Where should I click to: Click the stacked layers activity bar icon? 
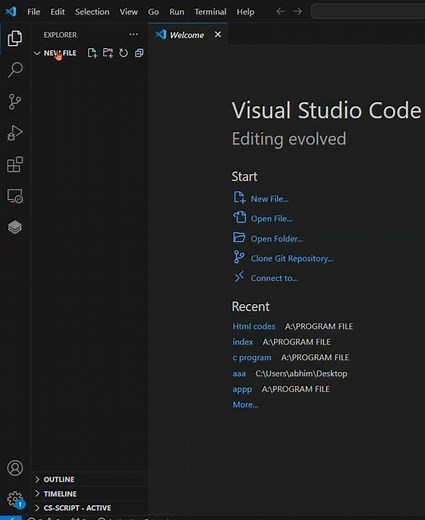point(15,227)
